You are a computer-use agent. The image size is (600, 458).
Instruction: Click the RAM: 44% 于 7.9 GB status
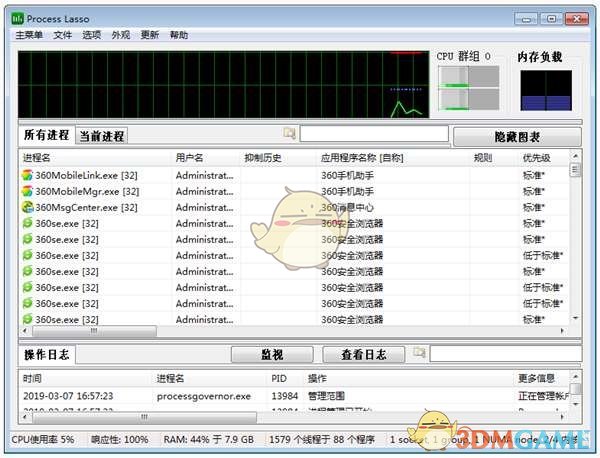209,440
